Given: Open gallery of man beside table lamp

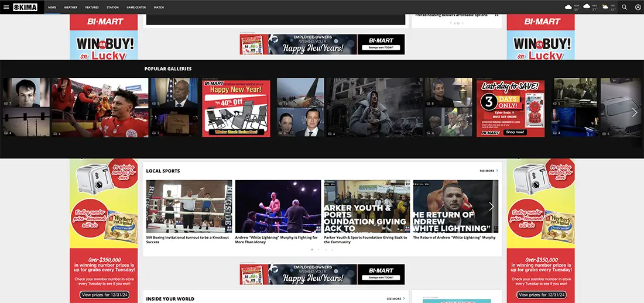Looking at the screenshot, I should click(x=448, y=92).
